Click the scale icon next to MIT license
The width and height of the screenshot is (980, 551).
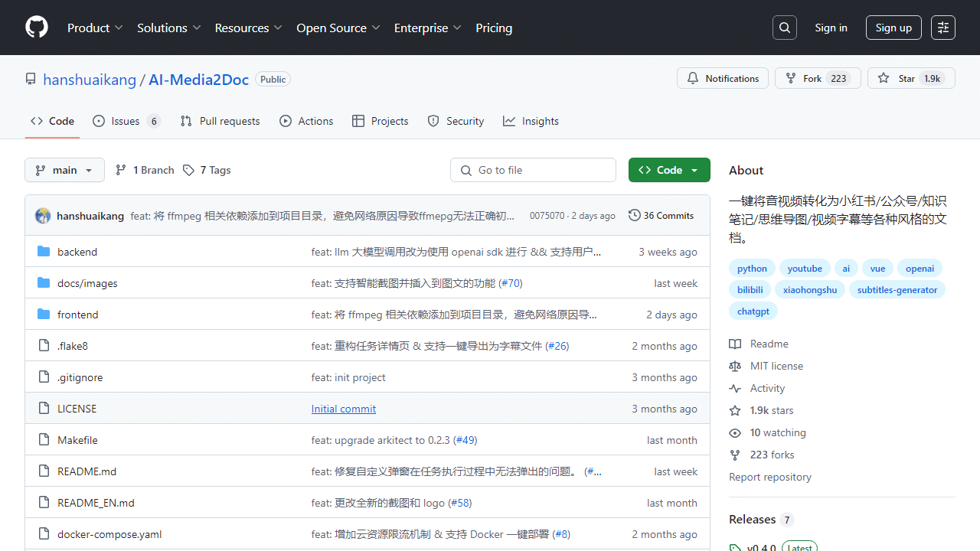click(735, 366)
